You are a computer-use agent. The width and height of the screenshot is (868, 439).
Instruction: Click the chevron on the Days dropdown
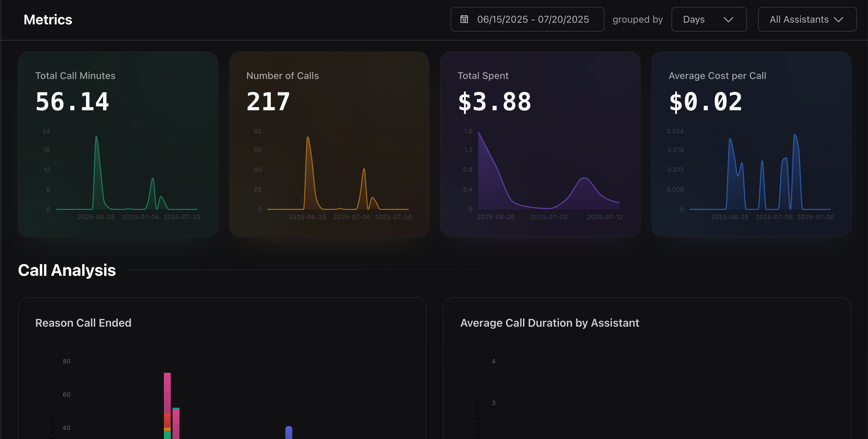[728, 20]
